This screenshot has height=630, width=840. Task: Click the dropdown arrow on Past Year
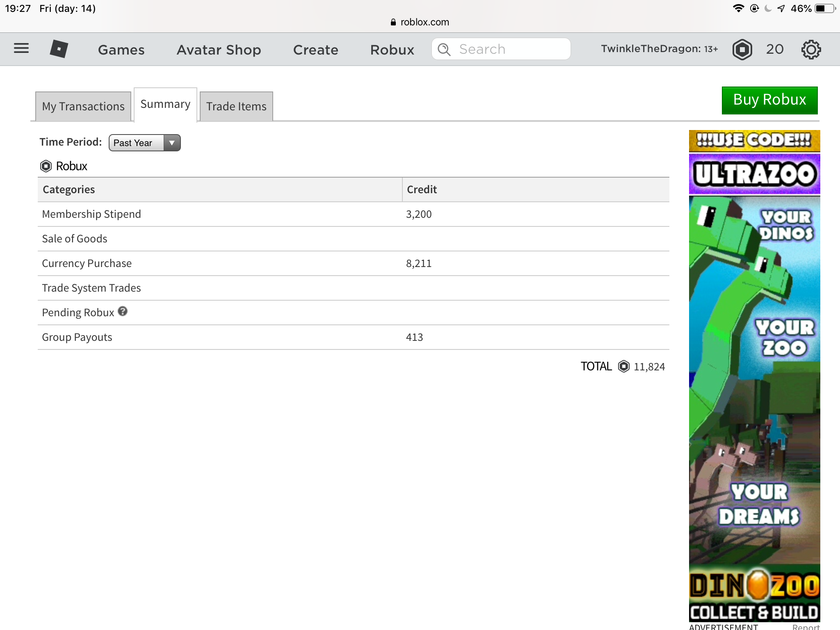point(172,142)
